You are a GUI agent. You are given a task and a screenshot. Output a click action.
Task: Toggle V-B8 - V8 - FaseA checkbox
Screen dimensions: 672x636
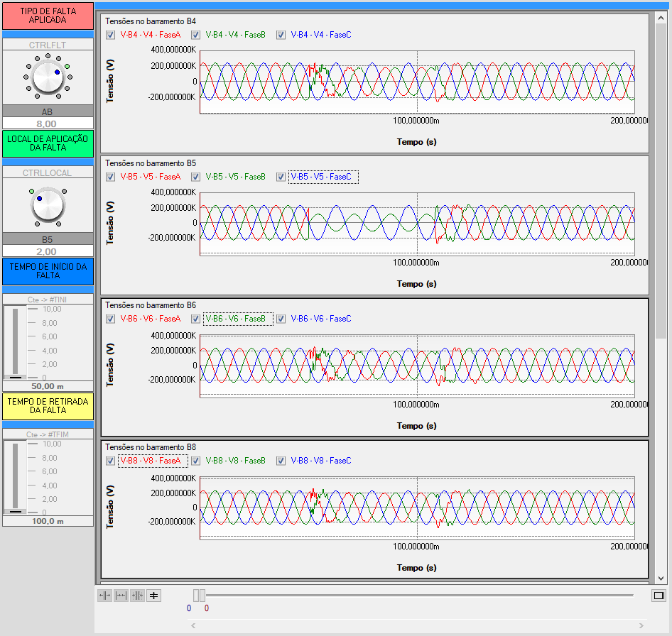[111, 461]
